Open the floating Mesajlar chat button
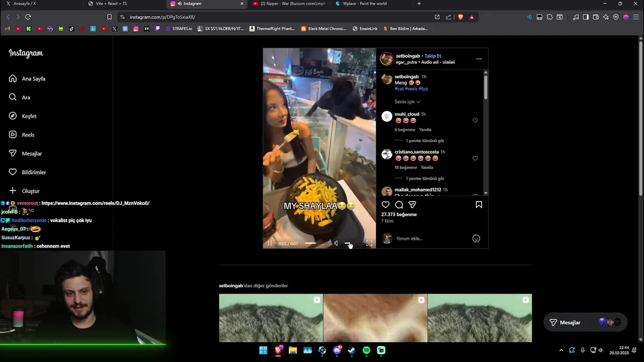The width and height of the screenshot is (644, 362). 585,322
